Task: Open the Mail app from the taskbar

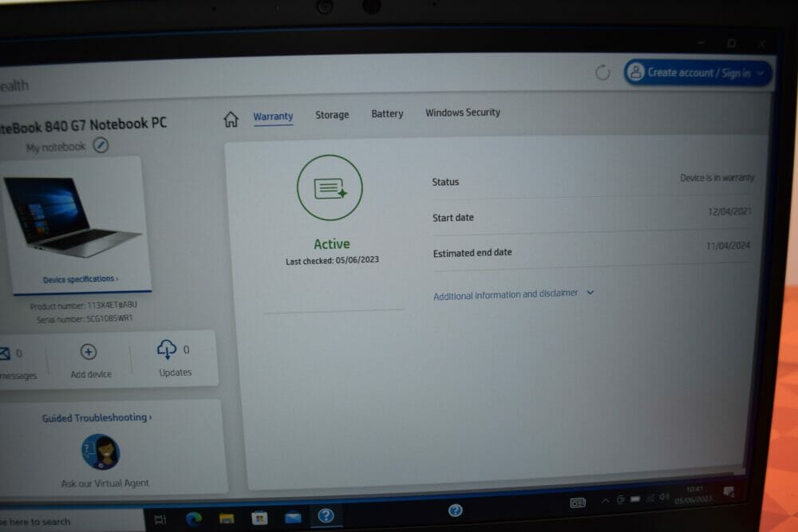Action: coord(293,518)
